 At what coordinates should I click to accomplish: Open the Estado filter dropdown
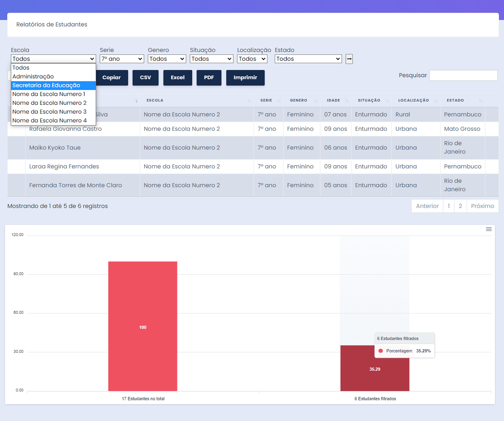pyautogui.click(x=308, y=59)
